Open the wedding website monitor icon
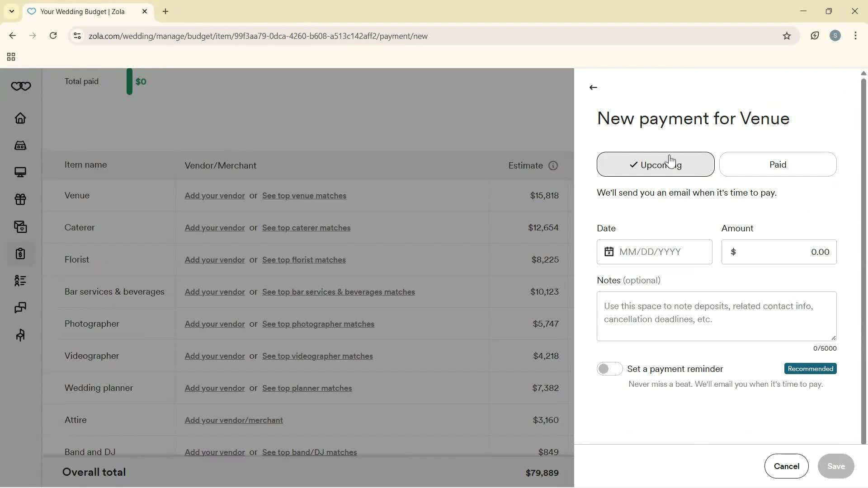 [x=20, y=172]
